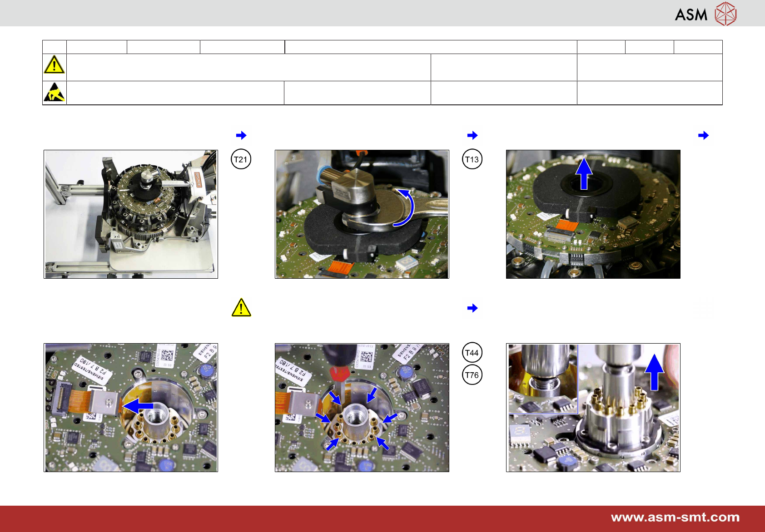Click the warning triangle beside the second row of photos
This screenshot has height=532, width=765.
(x=241, y=307)
